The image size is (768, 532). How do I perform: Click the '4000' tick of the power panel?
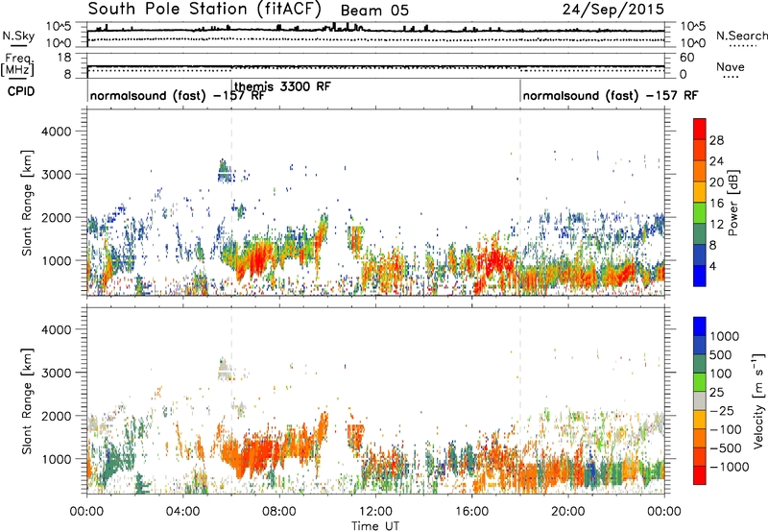[x=56, y=132]
